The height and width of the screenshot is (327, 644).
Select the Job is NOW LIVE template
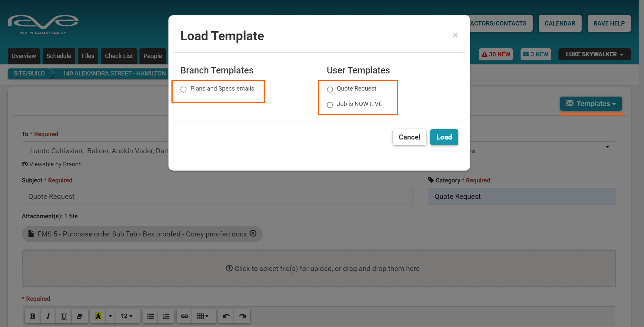330,105
